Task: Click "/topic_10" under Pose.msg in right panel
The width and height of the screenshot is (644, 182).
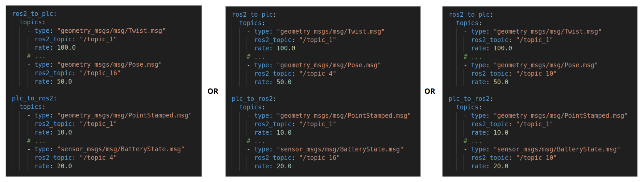Action: [536, 74]
